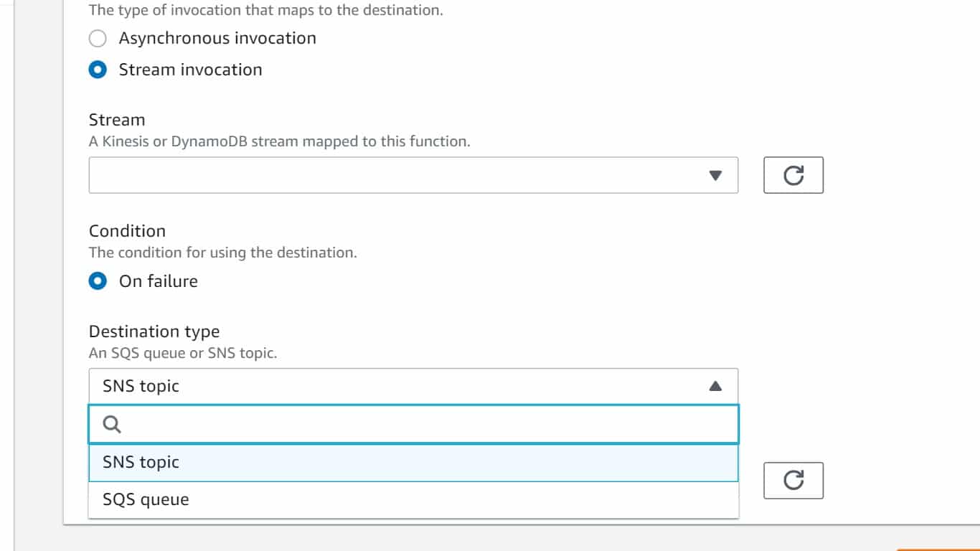Choose SQS queue from the options list
The width and height of the screenshot is (980, 551).
146,499
